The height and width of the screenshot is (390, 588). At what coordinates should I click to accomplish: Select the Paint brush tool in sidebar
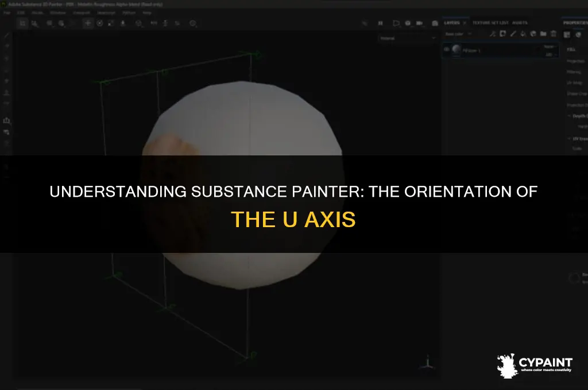[x=6, y=36]
